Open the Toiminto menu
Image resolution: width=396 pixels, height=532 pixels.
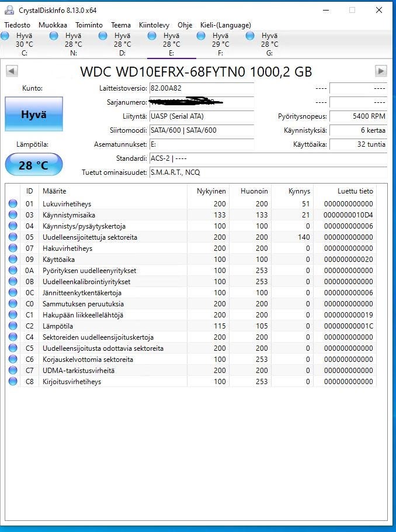click(x=89, y=25)
